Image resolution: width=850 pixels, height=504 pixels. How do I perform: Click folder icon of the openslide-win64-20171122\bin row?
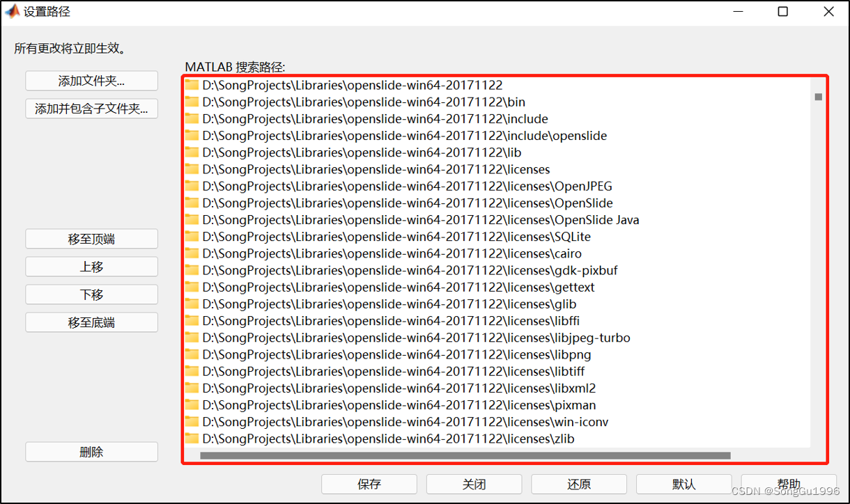point(192,102)
